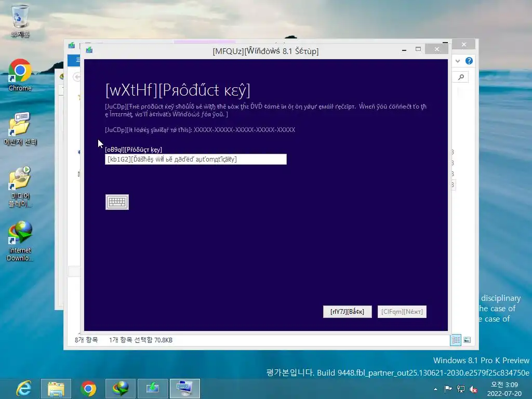Screen dimensions: 532x399
Task: Open the Messenger Center desktop folder
Action: click(x=20, y=129)
